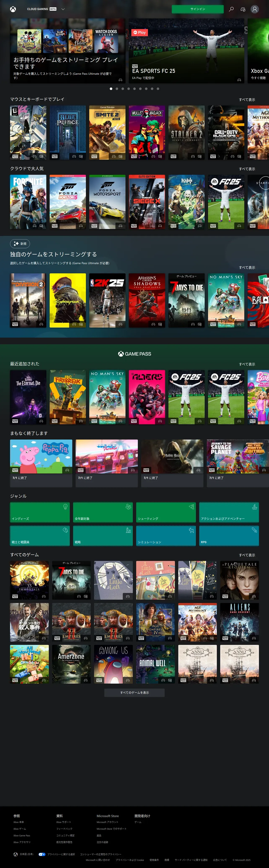Click controller icon on Peppa Pig card
Image resolution: width=269 pixels, height=868 pixels.
click(67, 470)
